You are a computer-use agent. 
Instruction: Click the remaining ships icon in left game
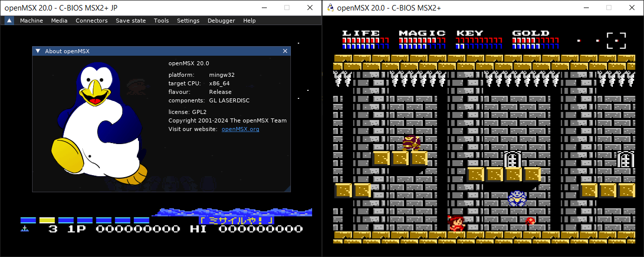(x=25, y=229)
